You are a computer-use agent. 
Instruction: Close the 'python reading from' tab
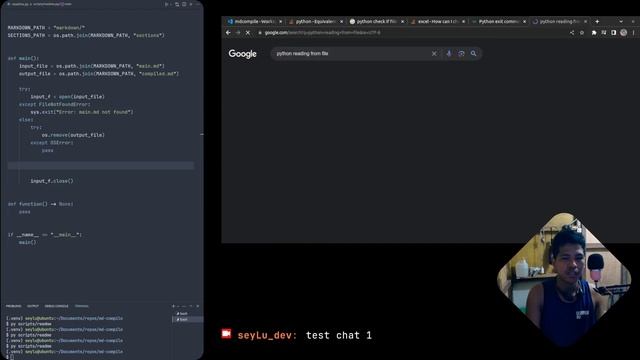pos(586,22)
